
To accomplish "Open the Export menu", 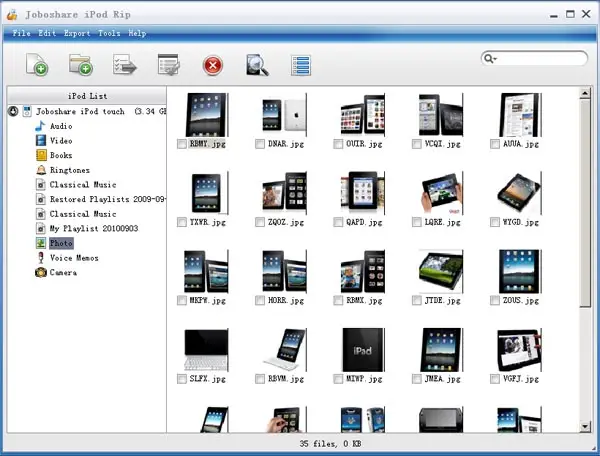I will coord(77,33).
